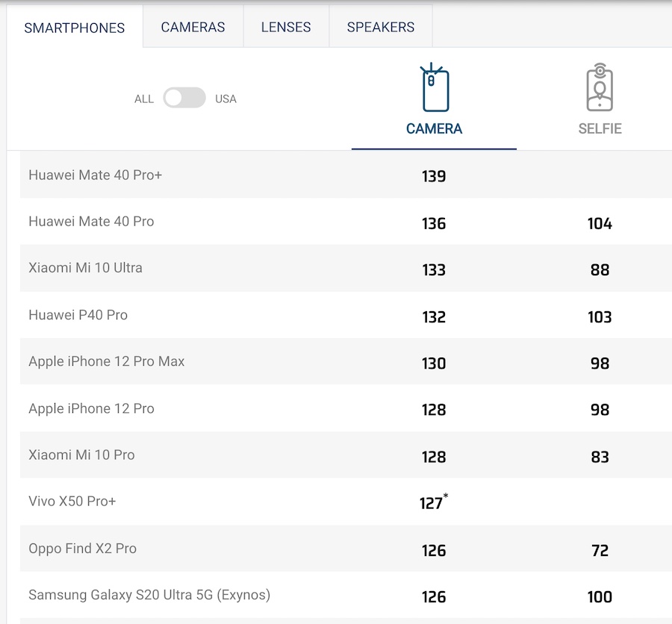Image resolution: width=672 pixels, height=624 pixels.
Task: Select Xiaomi Mi 10 Ultra row
Action: tap(85, 267)
